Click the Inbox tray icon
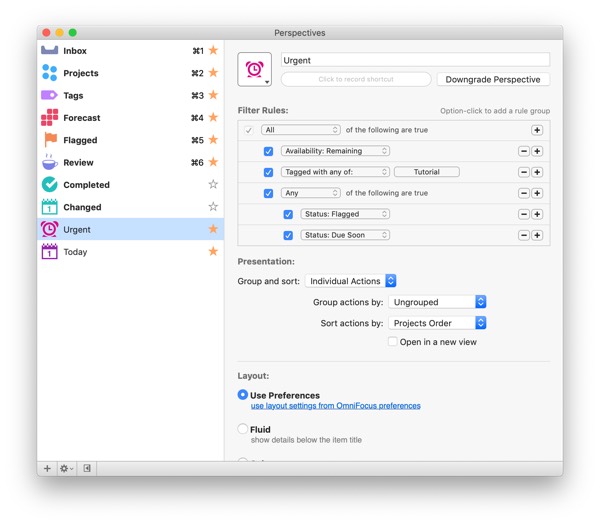This screenshot has height=525, width=600. [x=49, y=50]
